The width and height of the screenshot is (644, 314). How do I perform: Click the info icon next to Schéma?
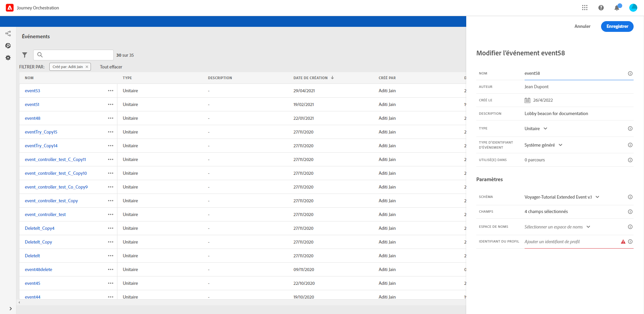(630, 197)
